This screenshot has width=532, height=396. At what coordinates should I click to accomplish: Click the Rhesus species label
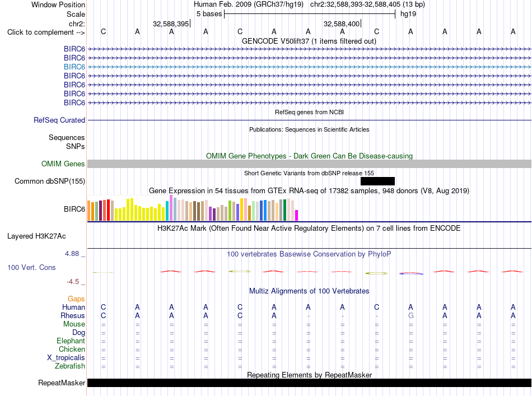73,315
